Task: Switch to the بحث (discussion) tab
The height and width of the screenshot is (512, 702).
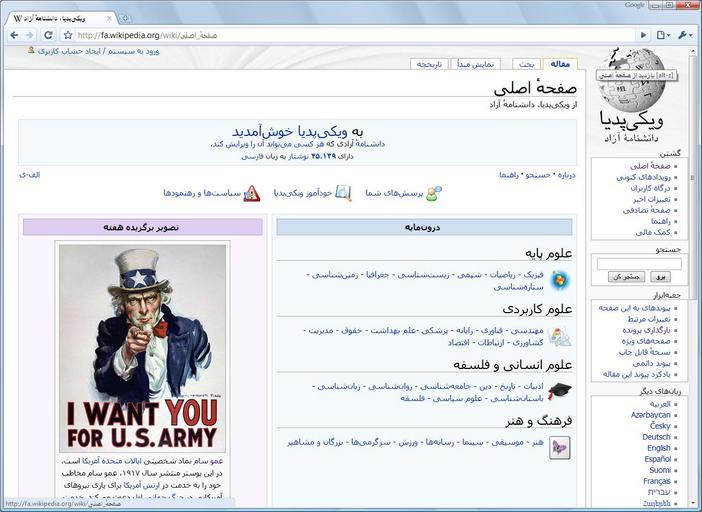Action: tap(525, 64)
